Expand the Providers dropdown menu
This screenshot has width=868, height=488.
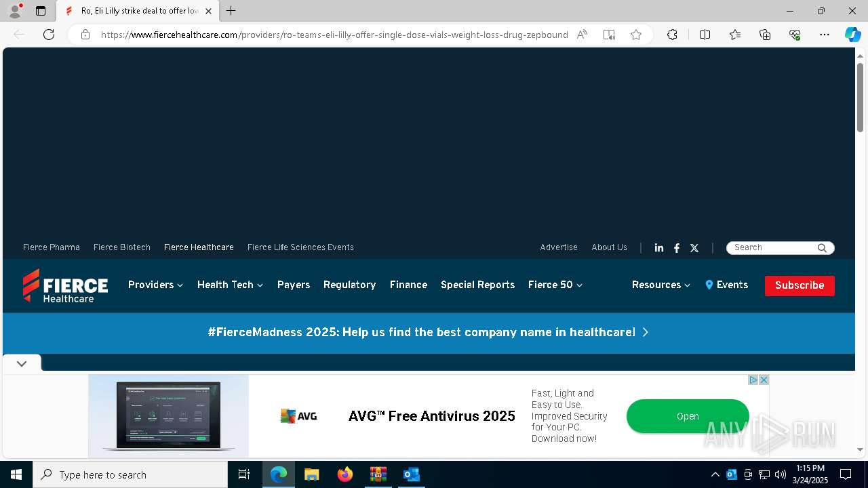[156, 285]
